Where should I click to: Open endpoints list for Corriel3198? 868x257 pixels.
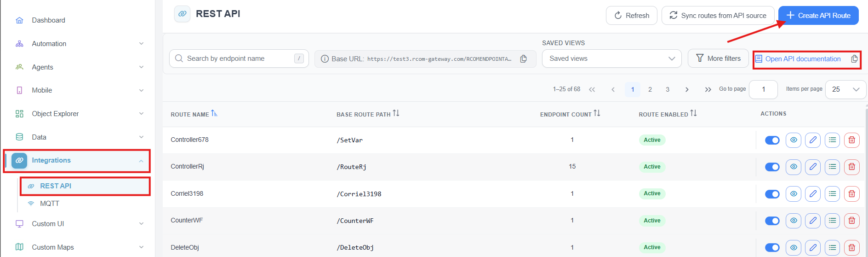point(832,194)
